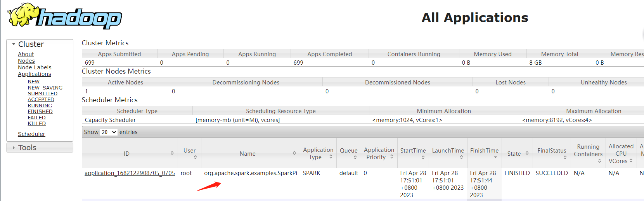Screen dimensions: 644x201
Task: Open the Nodes page link
Action: [x=26, y=61]
